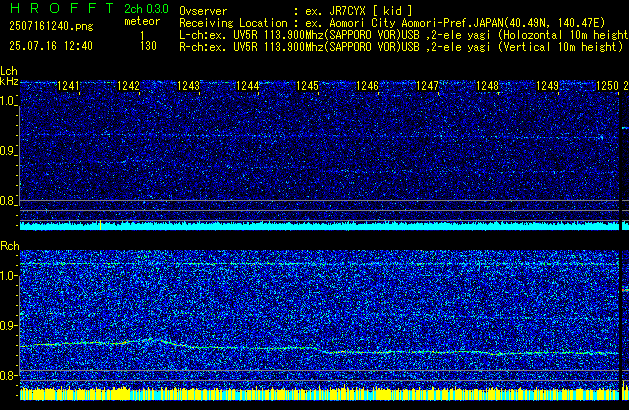
Task: Click the 1247 time marker
Action: [x=427, y=86]
